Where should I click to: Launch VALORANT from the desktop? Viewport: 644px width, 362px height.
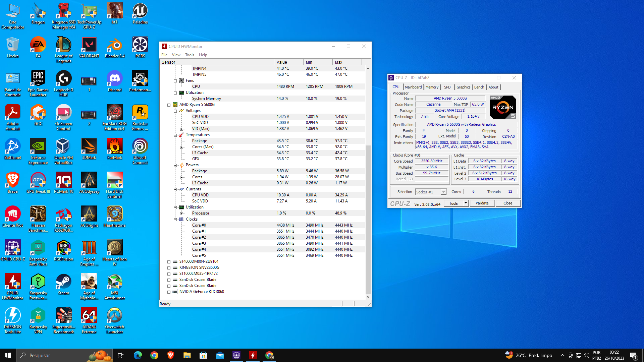pos(89,48)
